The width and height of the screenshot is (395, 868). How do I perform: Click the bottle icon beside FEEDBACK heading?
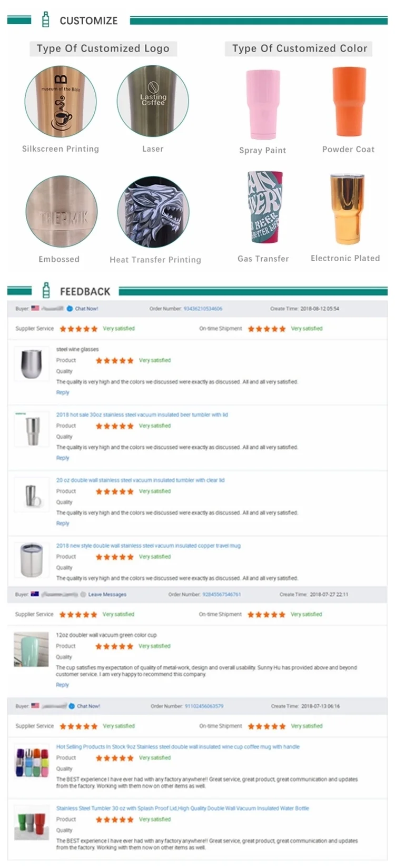click(x=46, y=291)
